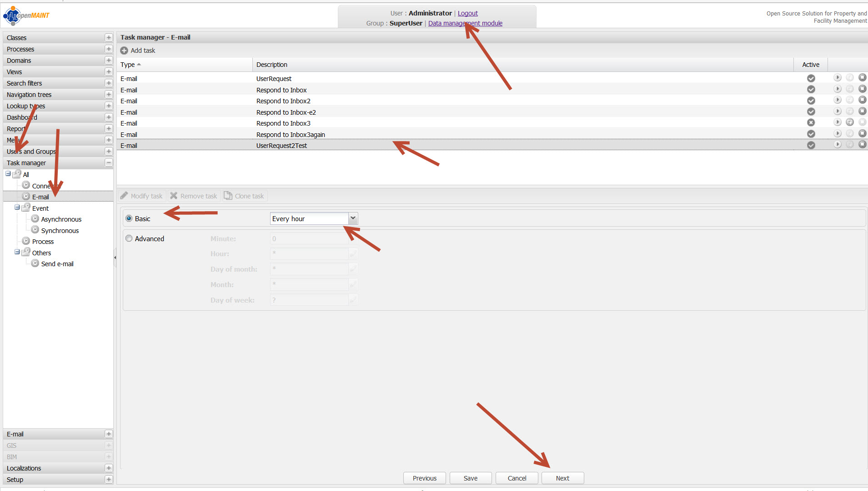
Task: Open the Every hour dropdown
Action: pos(353,219)
